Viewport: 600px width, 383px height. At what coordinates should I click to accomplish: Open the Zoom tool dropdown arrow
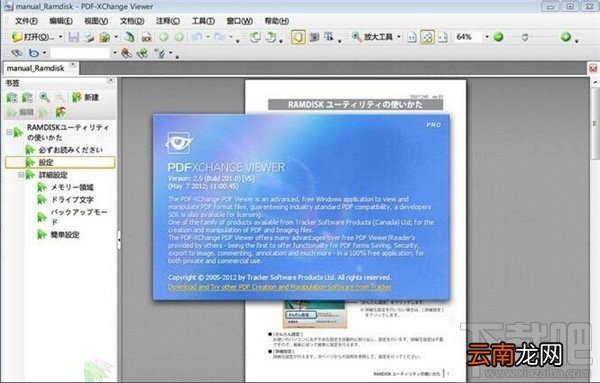399,37
